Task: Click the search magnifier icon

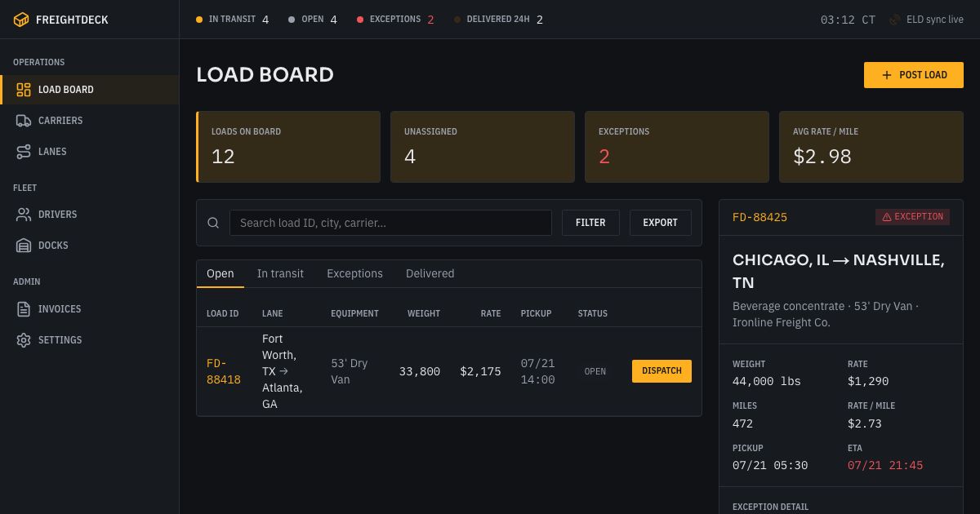Action: 213,223
